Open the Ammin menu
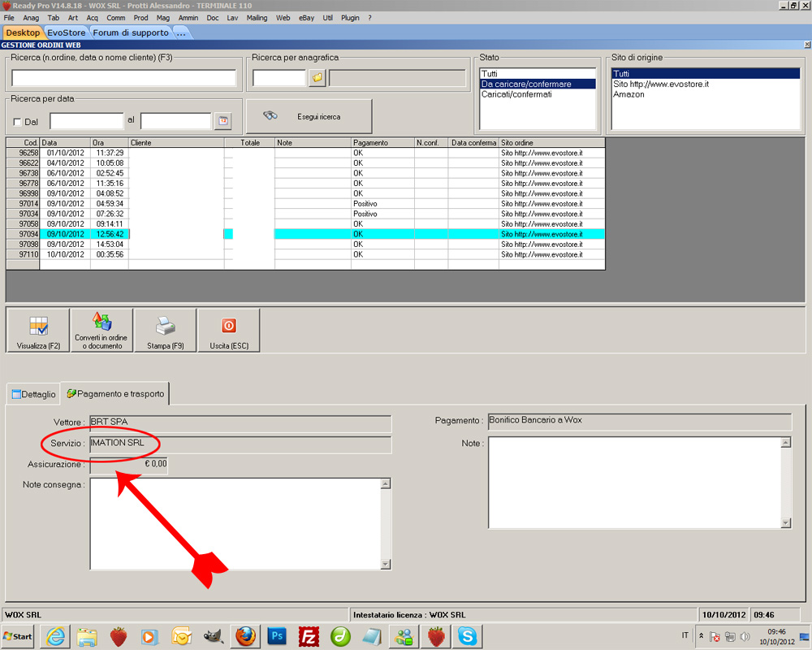 coord(188,18)
